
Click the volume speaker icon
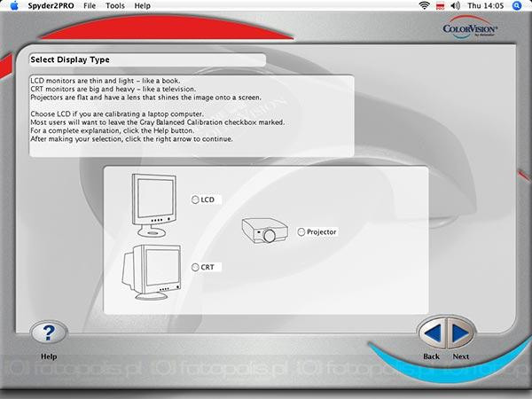[455, 5]
